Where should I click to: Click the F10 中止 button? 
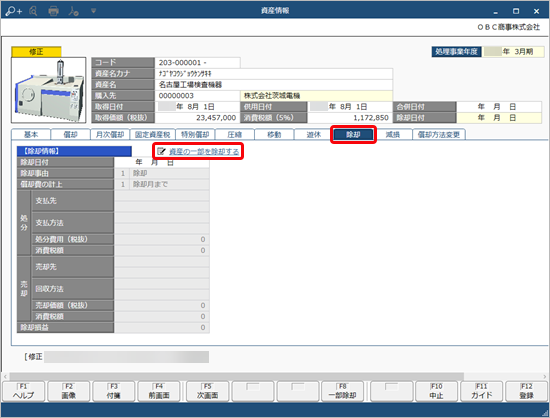436,391
